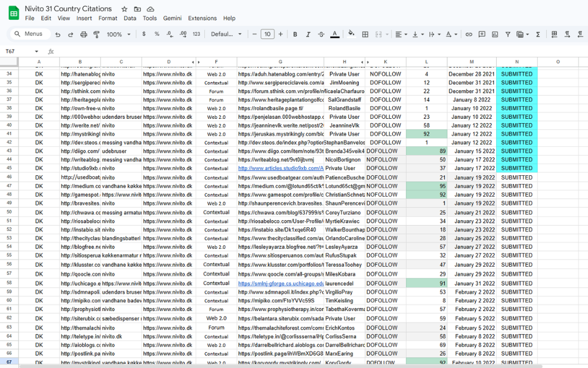Click the Functions sigma icon

point(538,34)
